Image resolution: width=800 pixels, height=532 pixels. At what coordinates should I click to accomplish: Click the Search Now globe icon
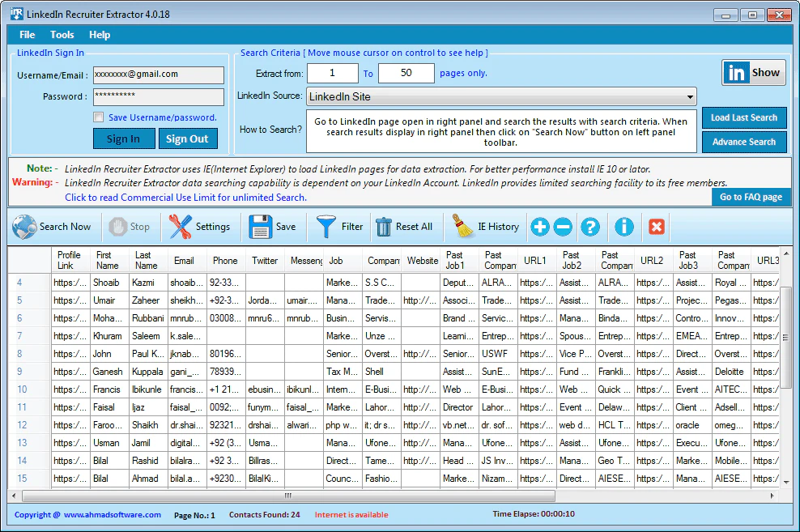click(25, 227)
